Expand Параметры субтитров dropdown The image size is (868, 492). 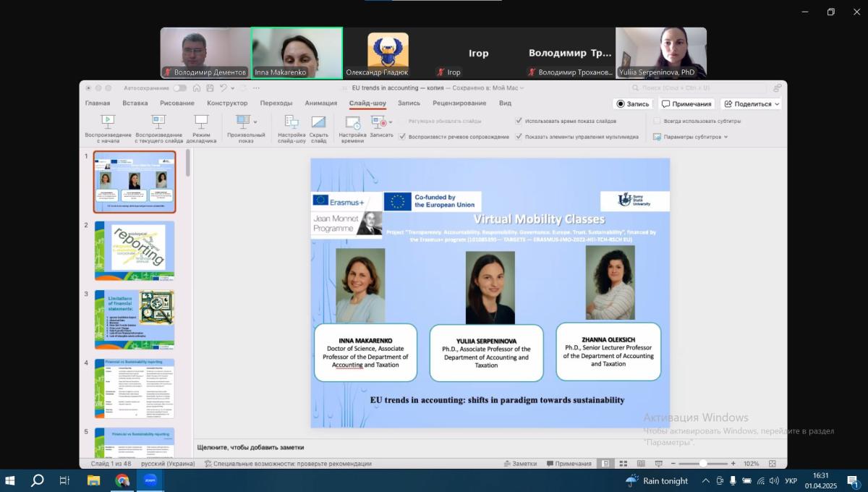726,137
